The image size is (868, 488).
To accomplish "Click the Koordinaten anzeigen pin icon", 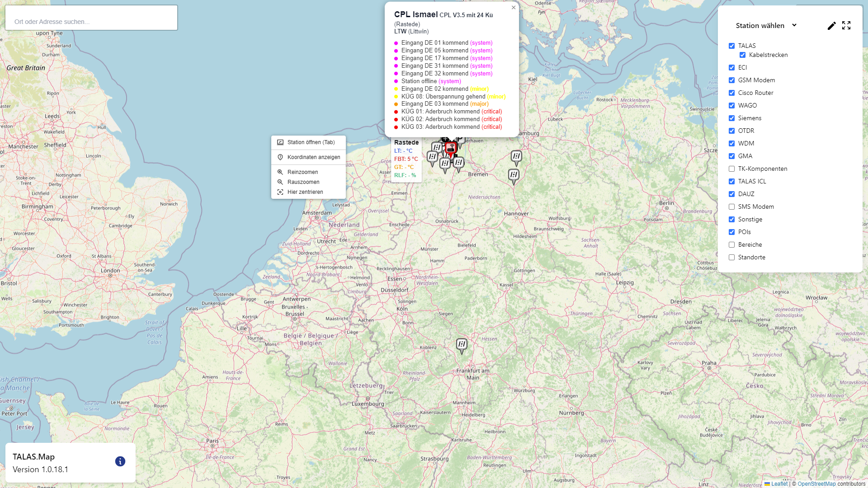I will [x=280, y=157].
